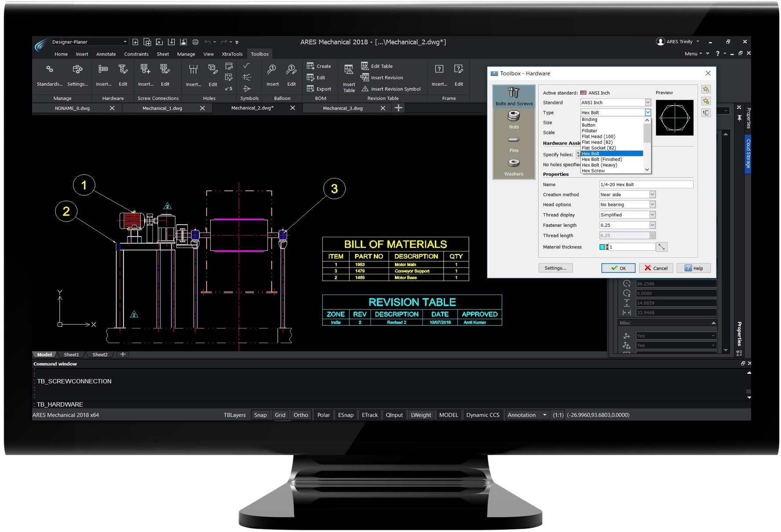Click Cancel in Hardware dialog
The width and height of the screenshot is (781, 532).
click(x=656, y=268)
